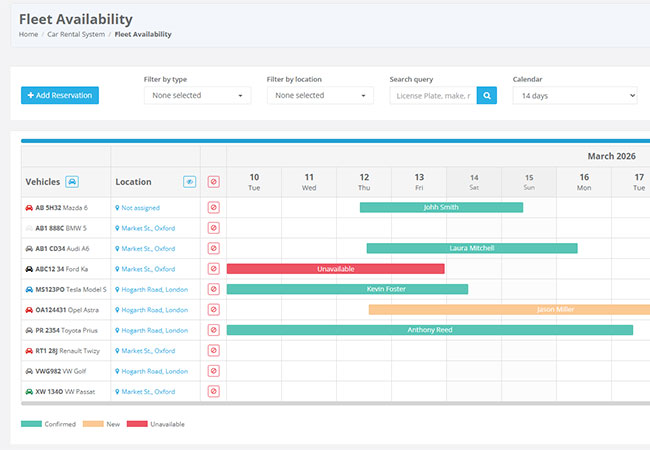Click the red car icon of Opel Astra
The image size is (650, 450).
coord(29,310)
